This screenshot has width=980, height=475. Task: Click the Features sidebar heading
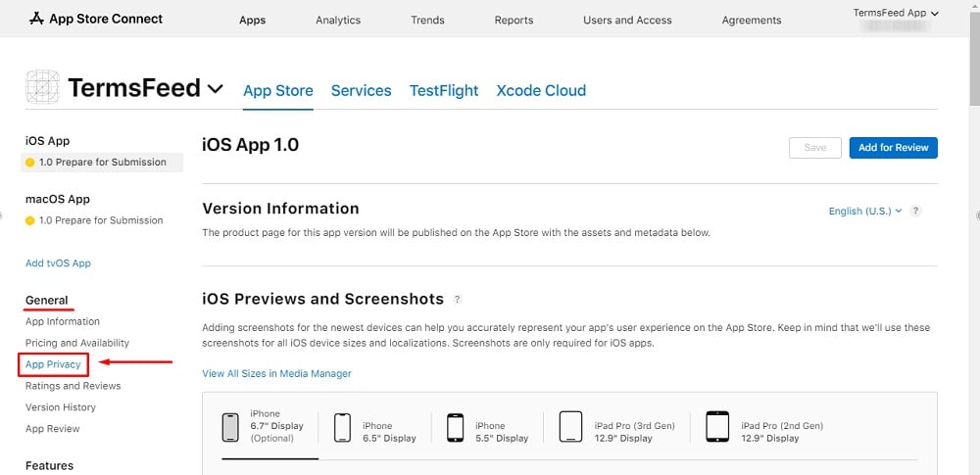coord(49,465)
